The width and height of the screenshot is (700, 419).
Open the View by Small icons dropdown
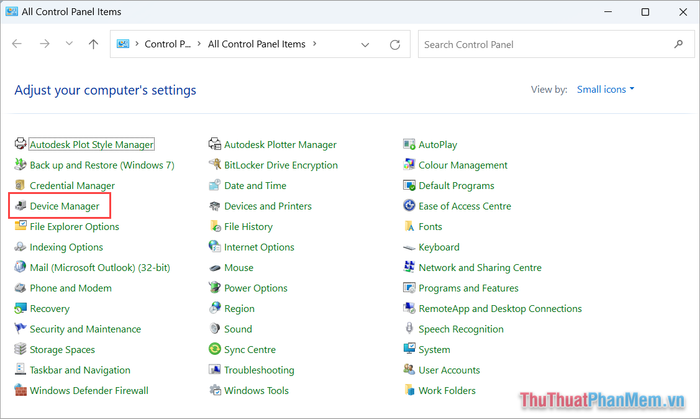(x=605, y=89)
